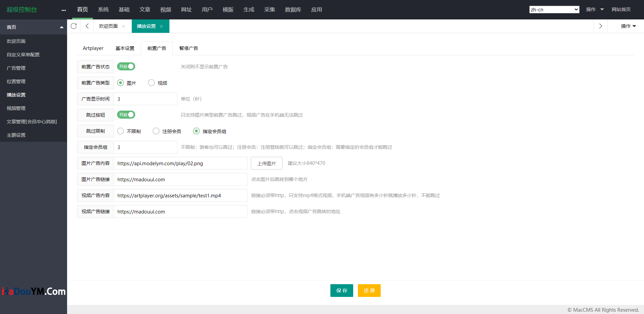Open the 操作 dropdown in the tab bar
This screenshot has height=314, width=644.
(628, 26)
